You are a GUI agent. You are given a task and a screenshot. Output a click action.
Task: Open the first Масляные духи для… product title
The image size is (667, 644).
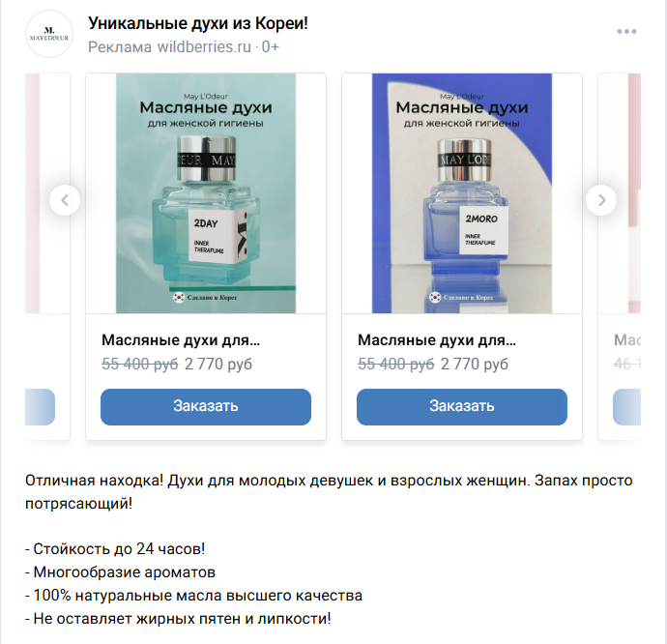181,340
